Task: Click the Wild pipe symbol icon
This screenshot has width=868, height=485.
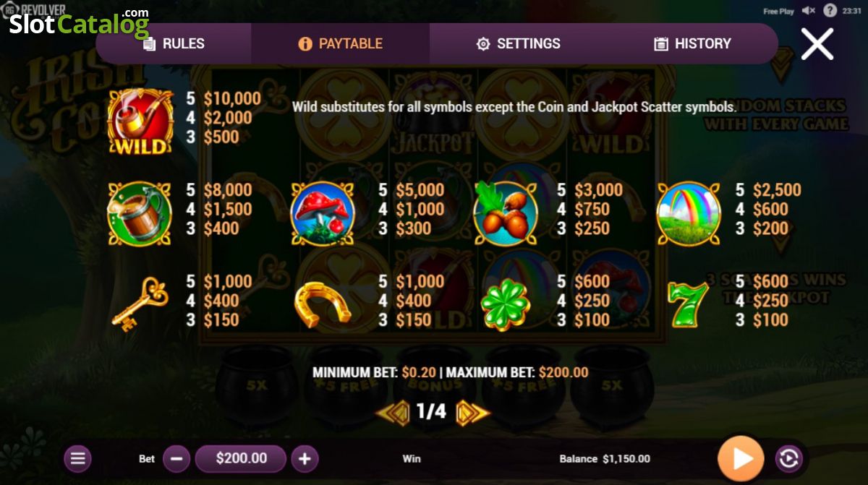Action: (x=140, y=121)
